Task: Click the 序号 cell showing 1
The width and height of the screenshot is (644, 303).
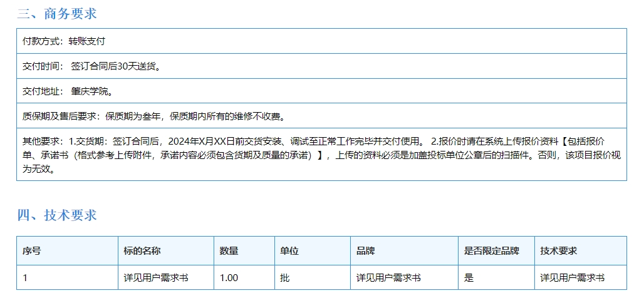Action: [26, 278]
